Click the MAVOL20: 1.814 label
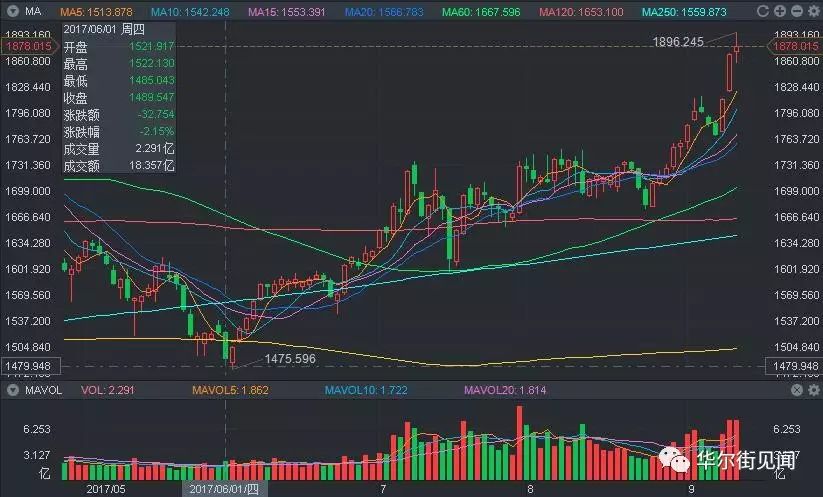Viewport: 823px width, 497px height. point(505,390)
